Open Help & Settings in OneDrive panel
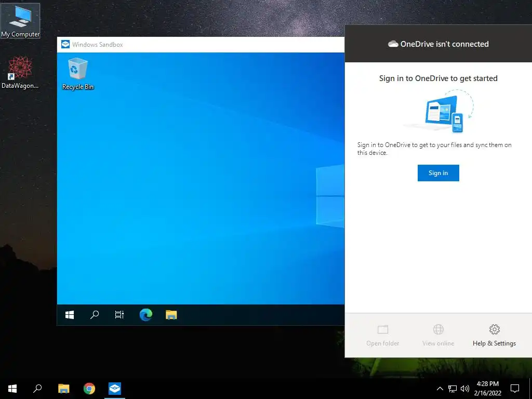Viewport: 532px width, 399px height. [x=494, y=335]
